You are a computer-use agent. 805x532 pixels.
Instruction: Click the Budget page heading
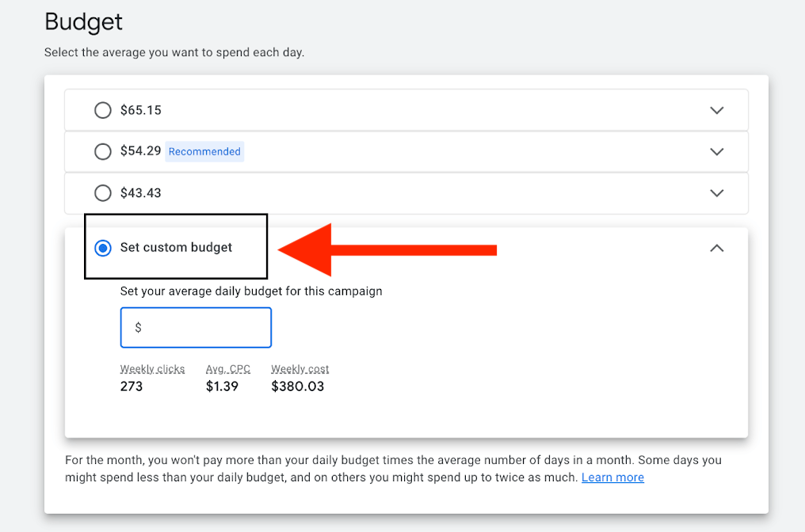click(x=83, y=21)
